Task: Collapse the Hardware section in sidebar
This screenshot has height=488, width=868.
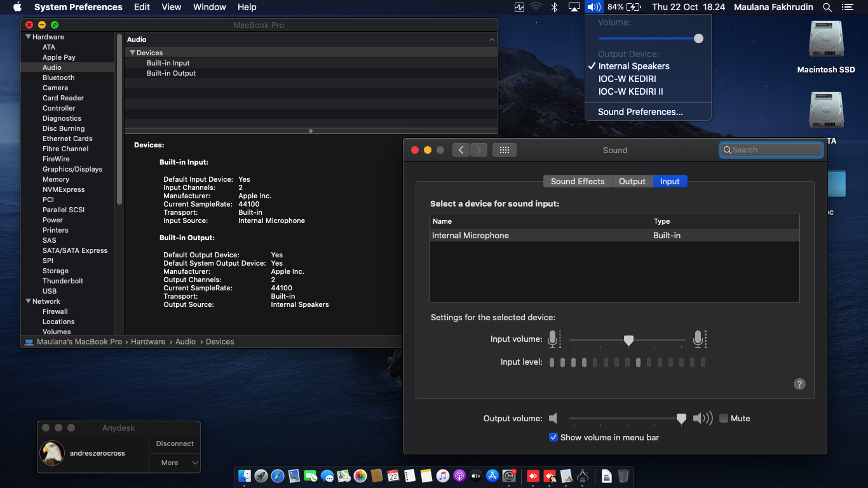Action: (x=28, y=37)
